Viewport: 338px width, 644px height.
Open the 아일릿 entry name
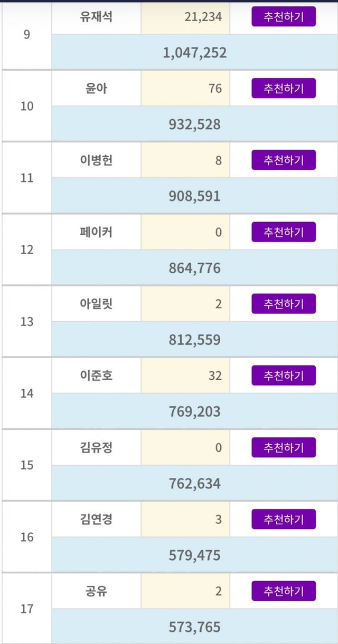tap(96, 304)
